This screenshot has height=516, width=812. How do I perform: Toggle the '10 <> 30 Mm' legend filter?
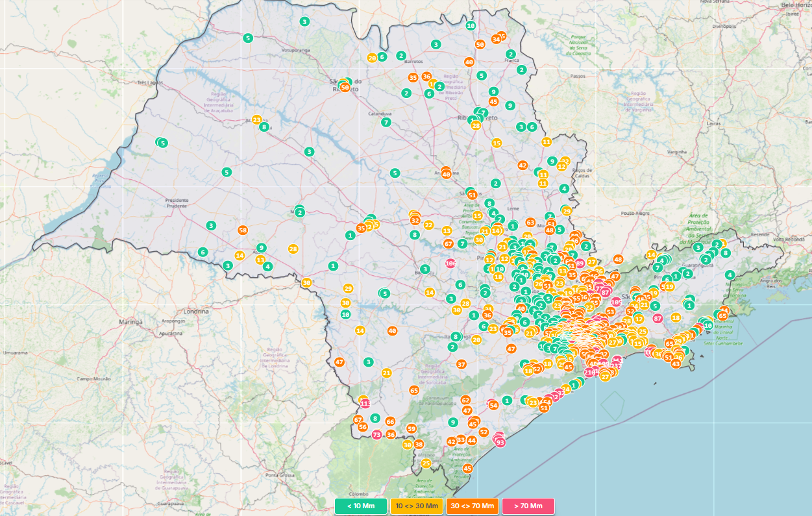tap(416, 506)
